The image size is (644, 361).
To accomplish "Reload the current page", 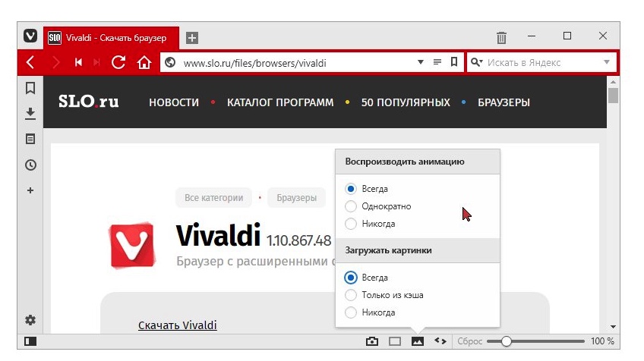I will [x=118, y=62].
